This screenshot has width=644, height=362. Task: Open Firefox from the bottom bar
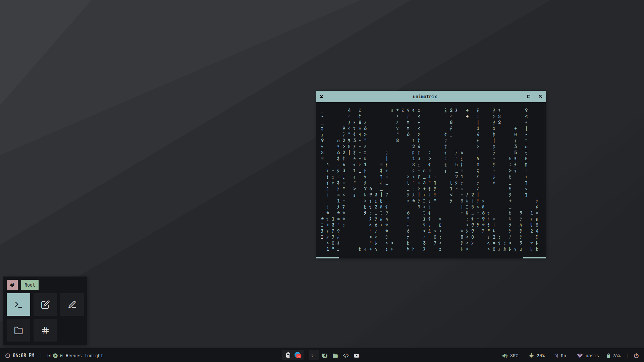click(x=324, y=356)
